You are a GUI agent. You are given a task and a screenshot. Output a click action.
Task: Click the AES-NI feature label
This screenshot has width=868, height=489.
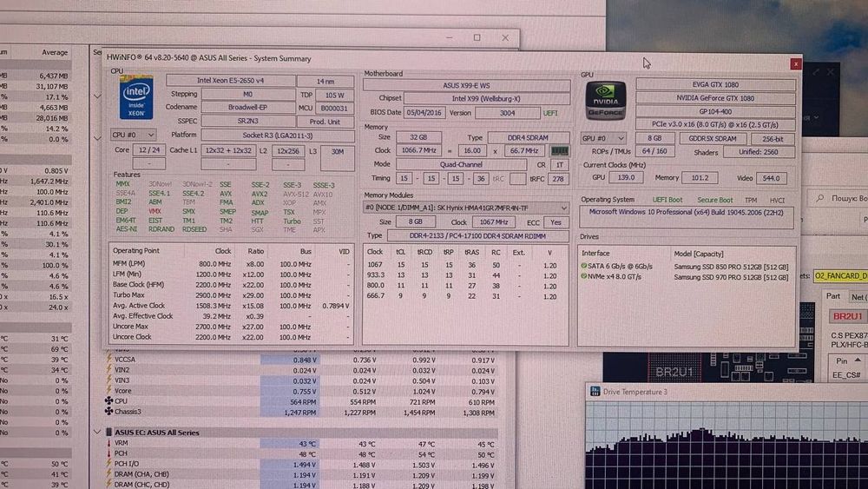(126, 228)
